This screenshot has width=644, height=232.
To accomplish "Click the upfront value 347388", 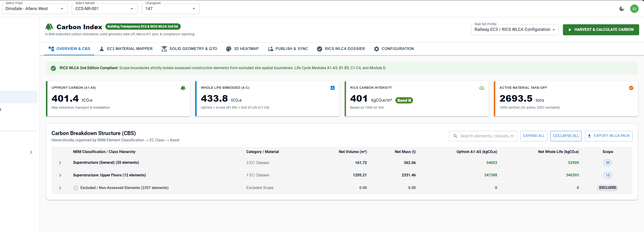I will tap(491, 175).
